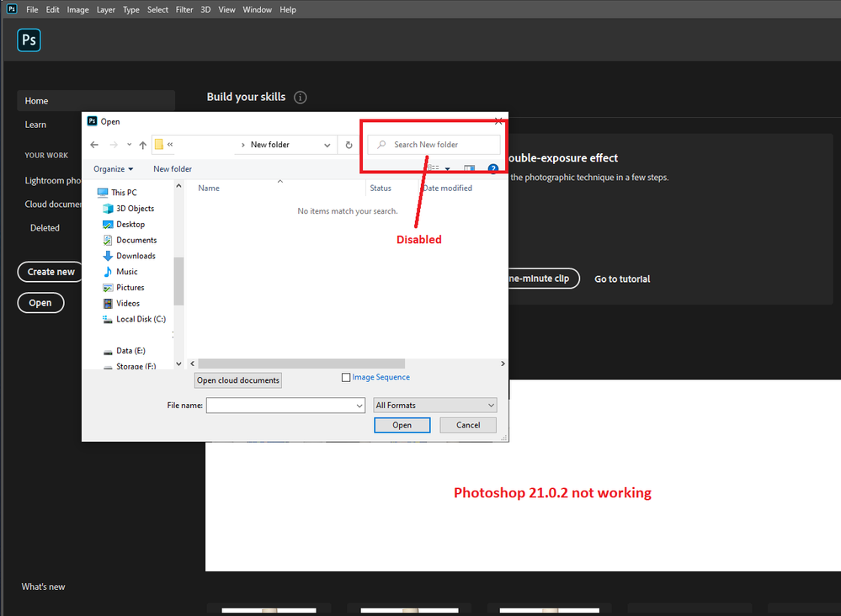841x616 pixels.
Task: Click the blue Get Help question mark icon
Action: click(492, 167)
